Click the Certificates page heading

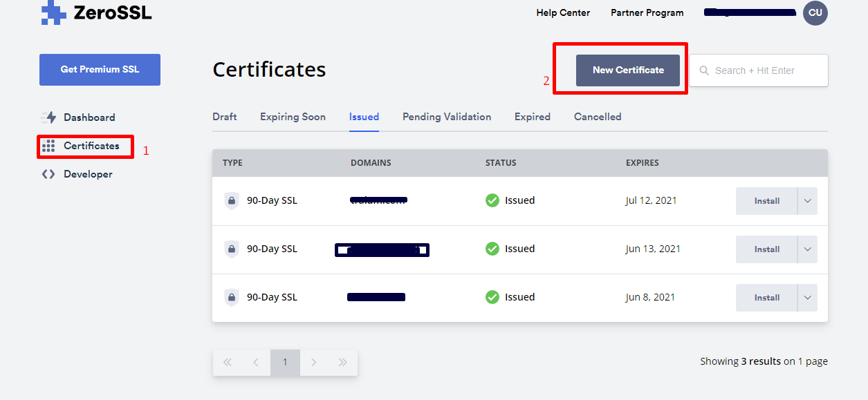[x=269, y=70]
